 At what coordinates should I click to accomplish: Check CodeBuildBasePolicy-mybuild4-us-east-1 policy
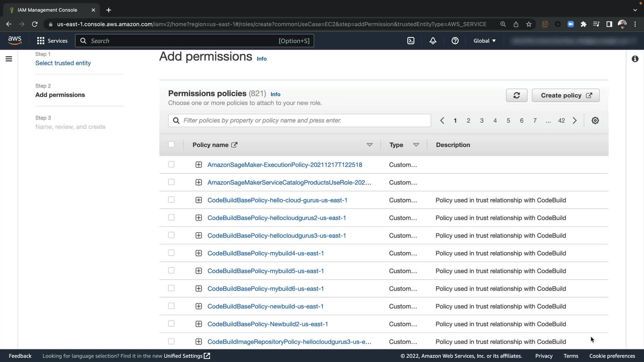[x=171, y=253]
